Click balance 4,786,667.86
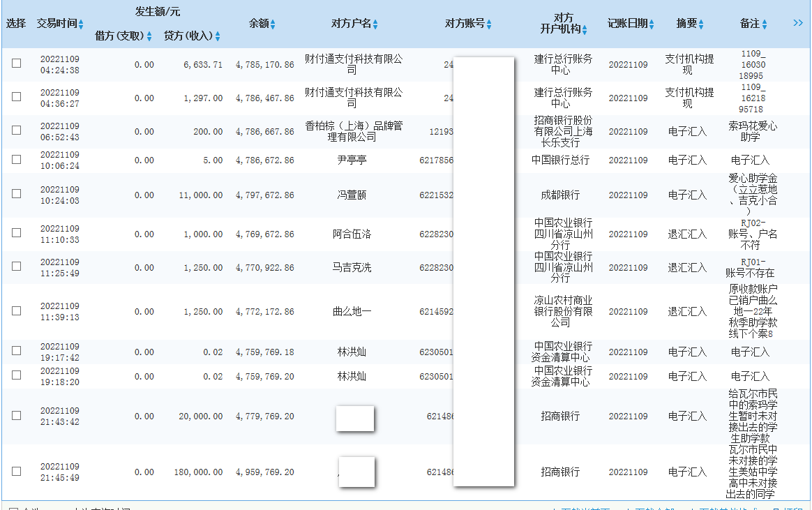 point(264,132)
